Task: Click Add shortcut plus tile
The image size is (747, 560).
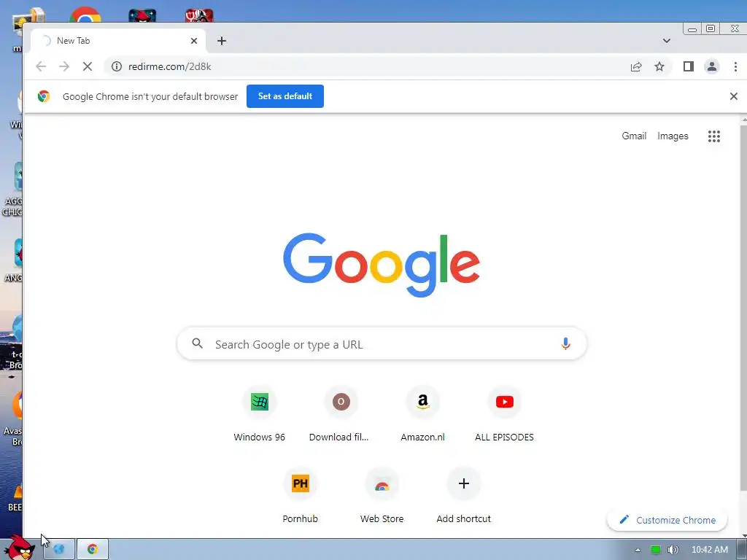Action: [463, 495]
